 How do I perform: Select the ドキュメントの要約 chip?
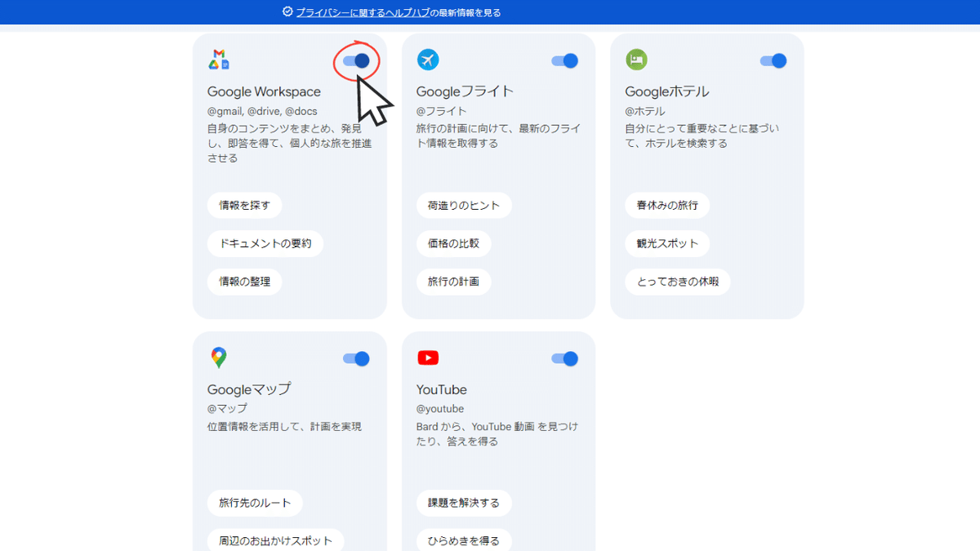coord(265,243)
